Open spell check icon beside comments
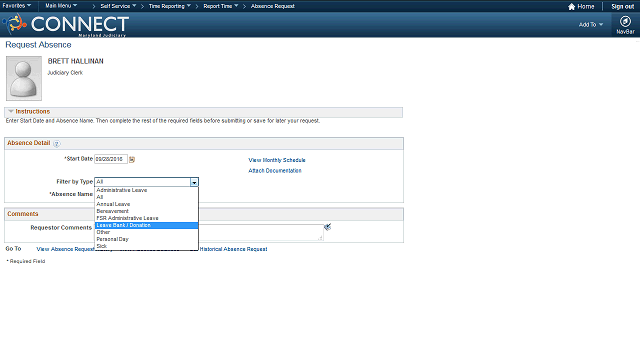 click(x=327, y=227)
